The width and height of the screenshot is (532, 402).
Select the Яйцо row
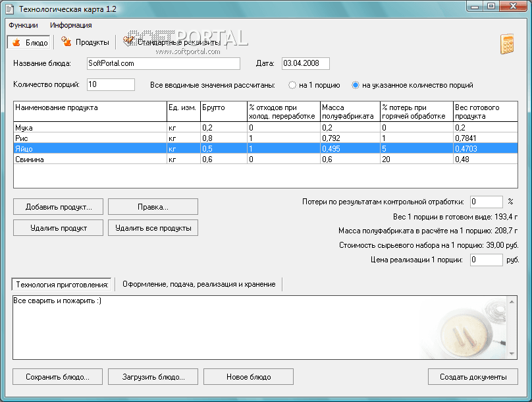coord(265,149)
